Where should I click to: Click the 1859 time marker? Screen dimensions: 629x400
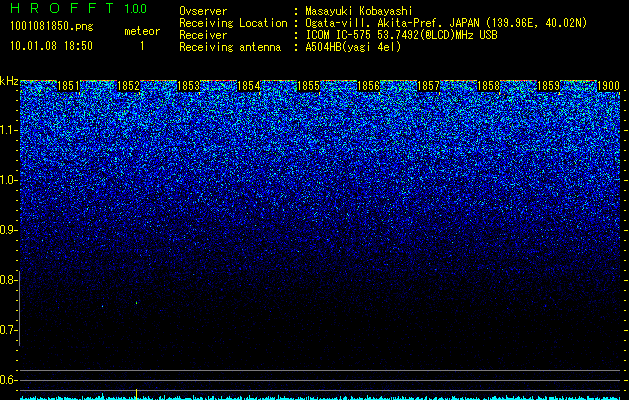click(x=548, y=86)
